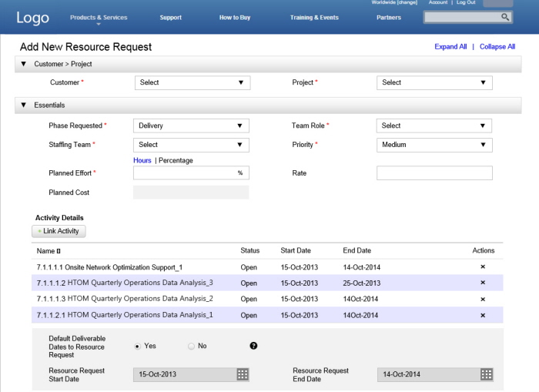Click the Collapse All link
539x392 pixels.
[497, 47]
